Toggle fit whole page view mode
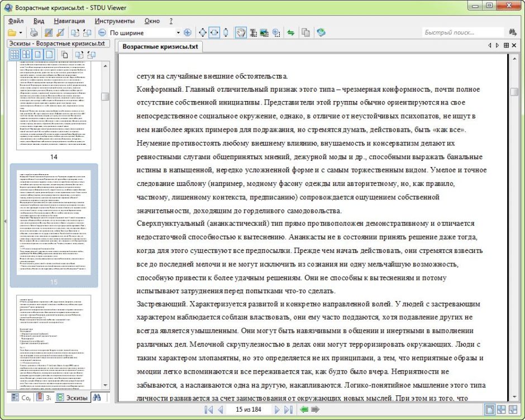 pyautogui.click(x=202, y=33)
